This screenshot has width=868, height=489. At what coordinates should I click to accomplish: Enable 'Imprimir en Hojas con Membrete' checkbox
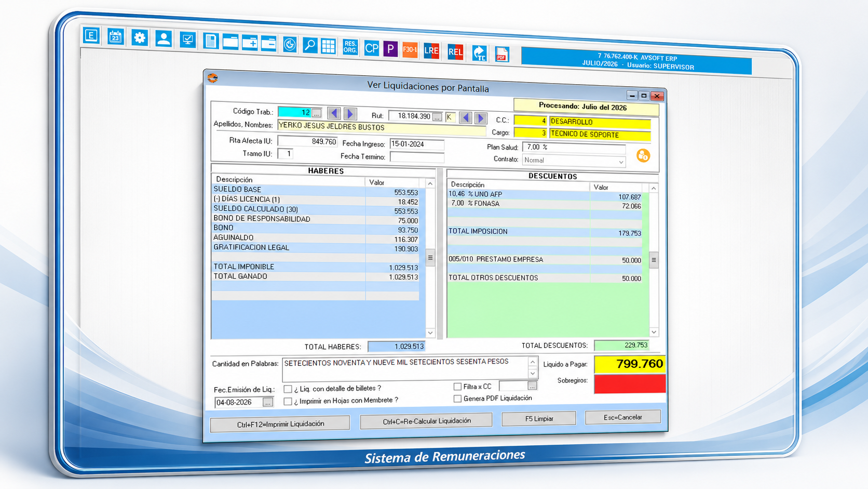click(288, 401)
